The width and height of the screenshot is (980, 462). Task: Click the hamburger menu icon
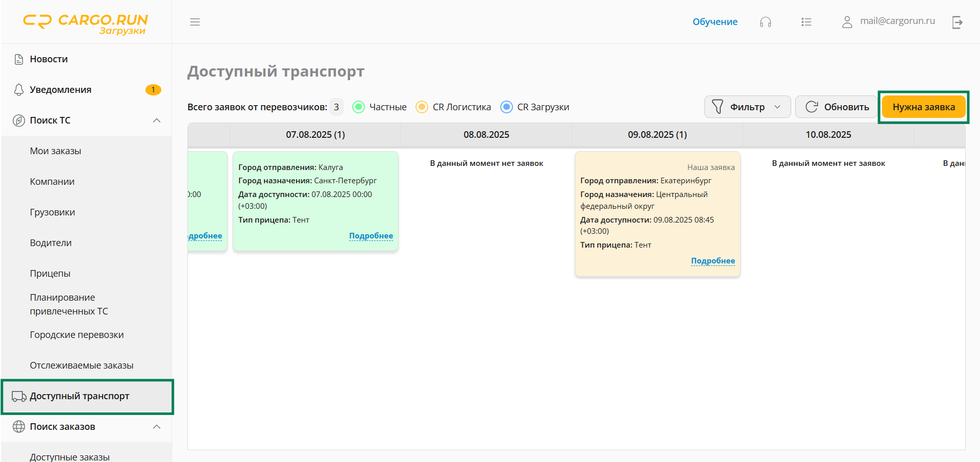point(194,22)
